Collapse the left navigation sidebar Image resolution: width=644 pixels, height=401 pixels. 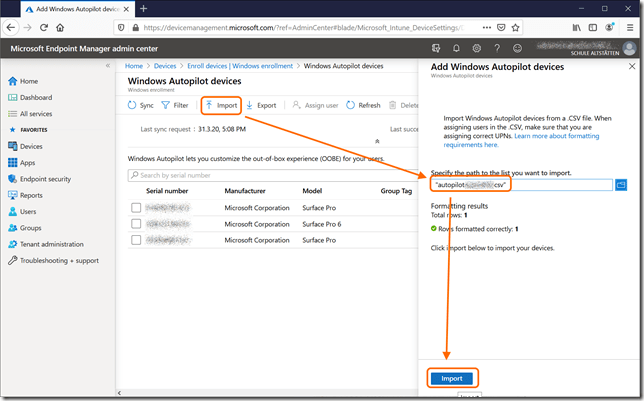coord(109,66)
